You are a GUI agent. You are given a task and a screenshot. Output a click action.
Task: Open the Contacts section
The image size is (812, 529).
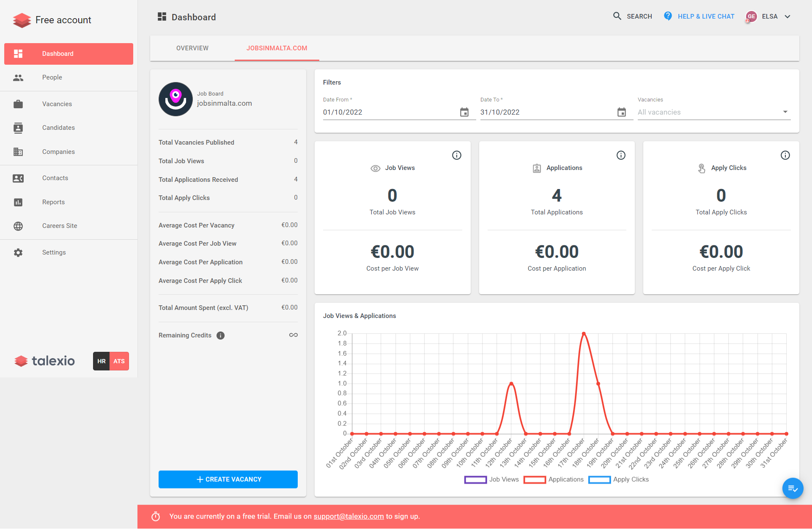pos(55,178)
